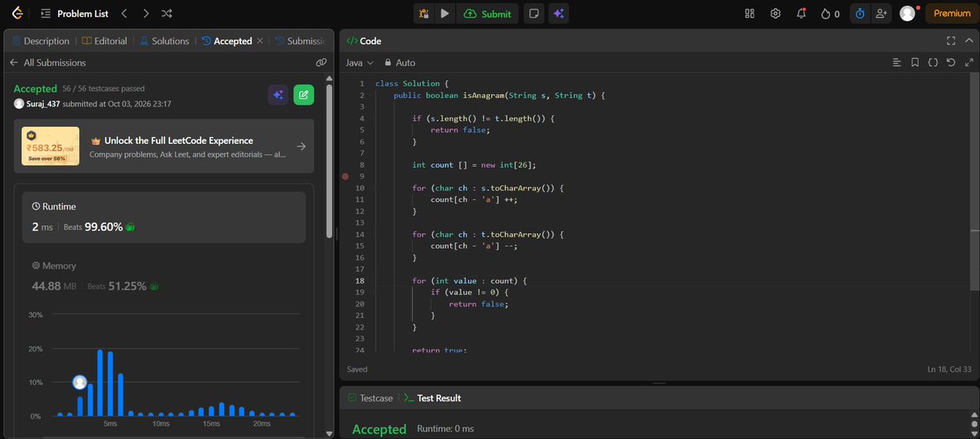Click the curly braces icon in editor
980x439 pixels.
pos(933,62)
